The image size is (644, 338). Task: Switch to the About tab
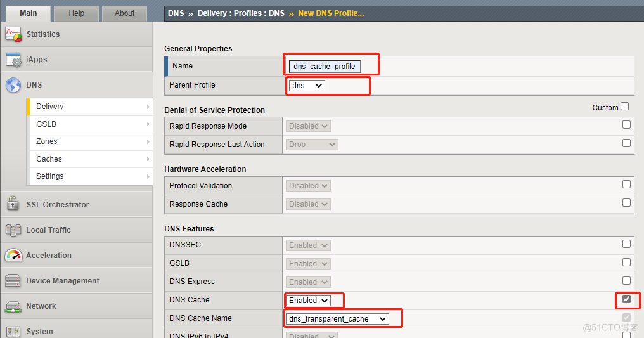(124, 13)
